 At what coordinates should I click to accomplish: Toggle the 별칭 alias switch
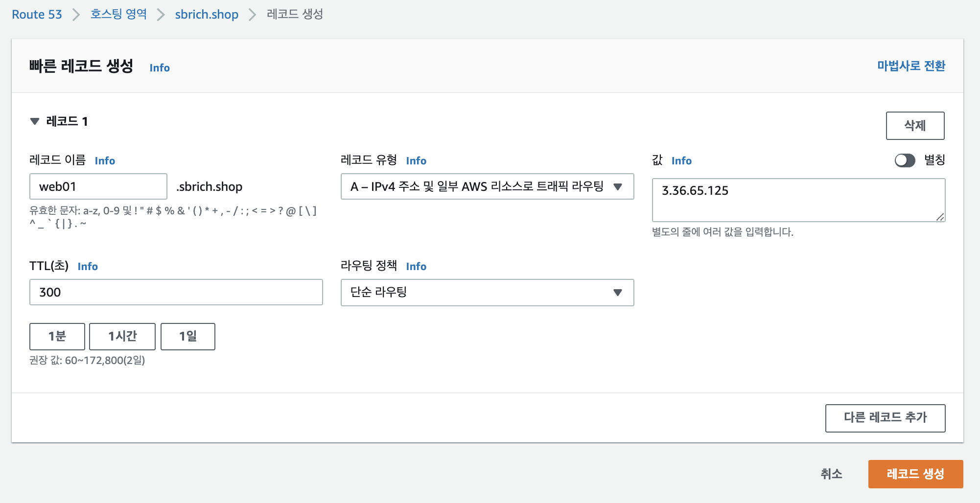pos(905,160)
